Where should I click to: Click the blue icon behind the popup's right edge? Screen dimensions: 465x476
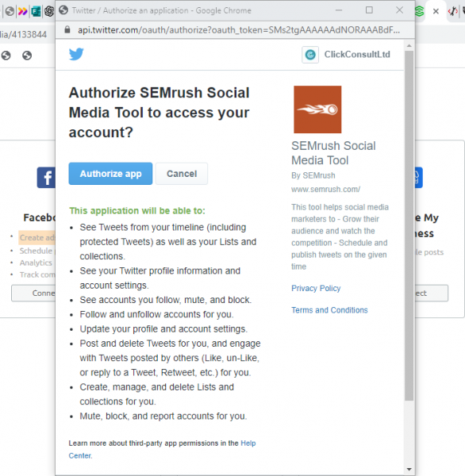point(419,178)
